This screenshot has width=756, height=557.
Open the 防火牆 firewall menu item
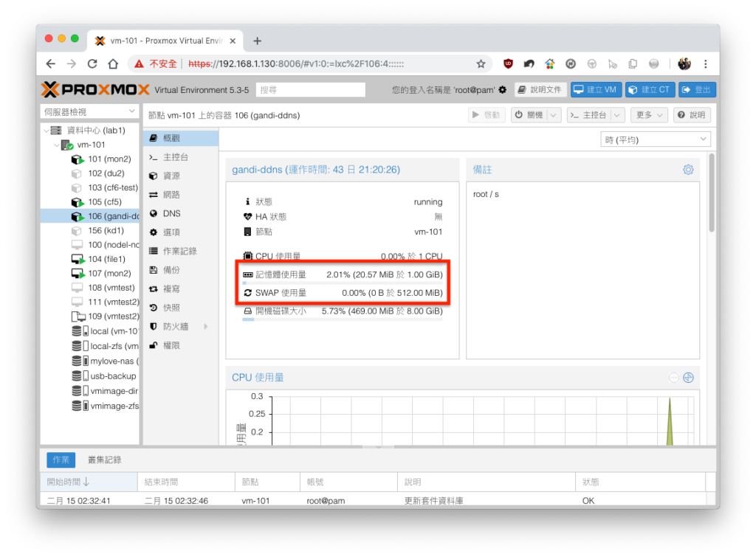(x=181, y=327)
